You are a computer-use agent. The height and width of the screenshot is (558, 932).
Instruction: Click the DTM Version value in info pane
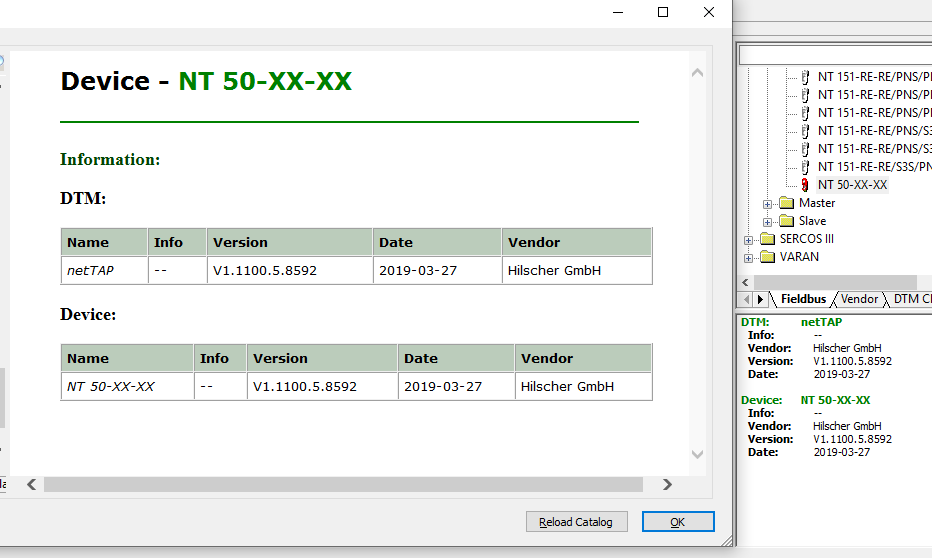click(852, 361)
